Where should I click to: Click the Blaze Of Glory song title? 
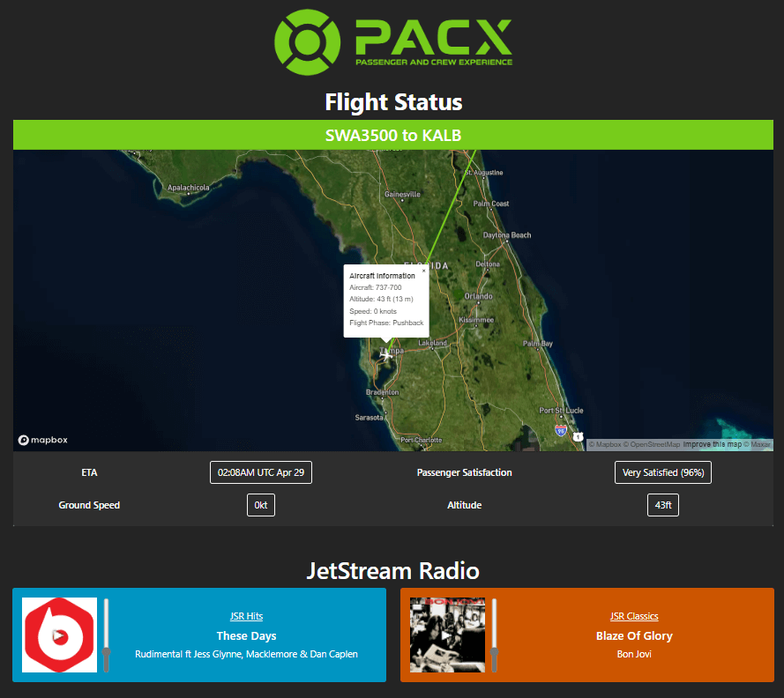(x=634, y=635)
